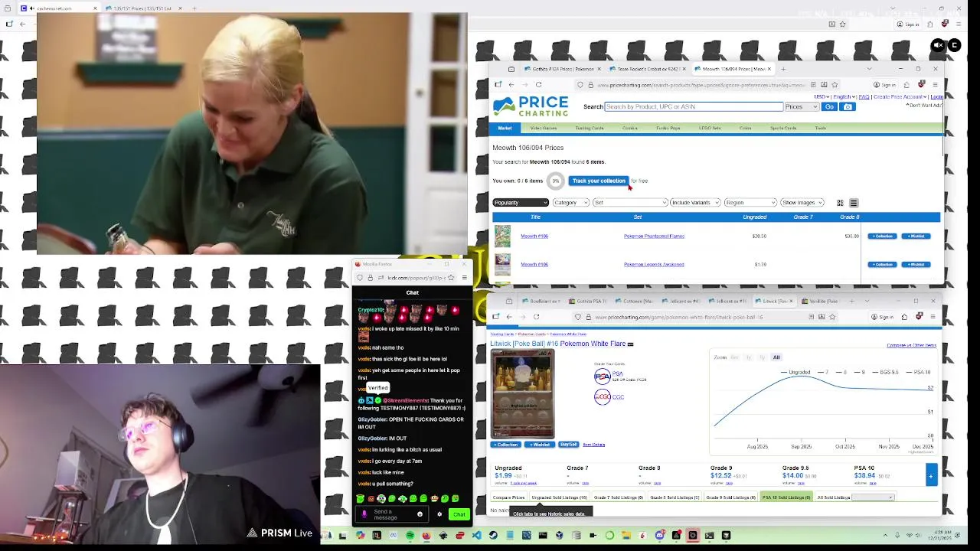Bookmark the Kick chat popout page
980x551 pixels.
pos(451,278)
